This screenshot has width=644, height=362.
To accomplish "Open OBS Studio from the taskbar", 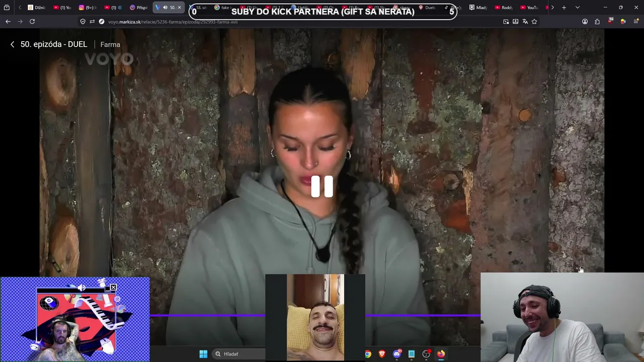I will coord(426,354).
